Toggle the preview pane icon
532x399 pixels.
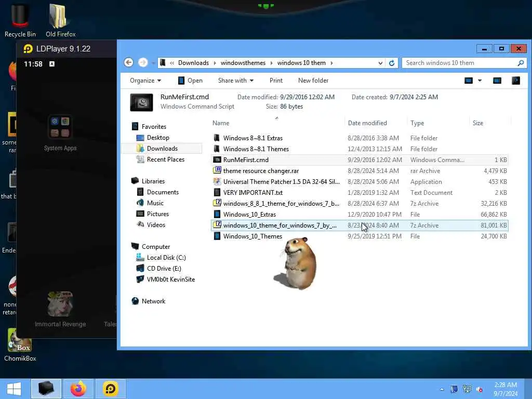tap(497, 81)
